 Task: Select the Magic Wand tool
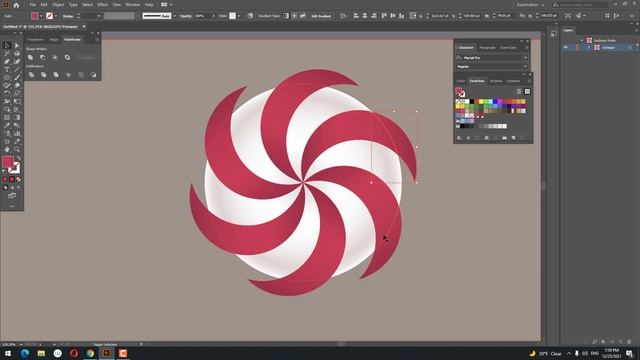tap(7, 53)
